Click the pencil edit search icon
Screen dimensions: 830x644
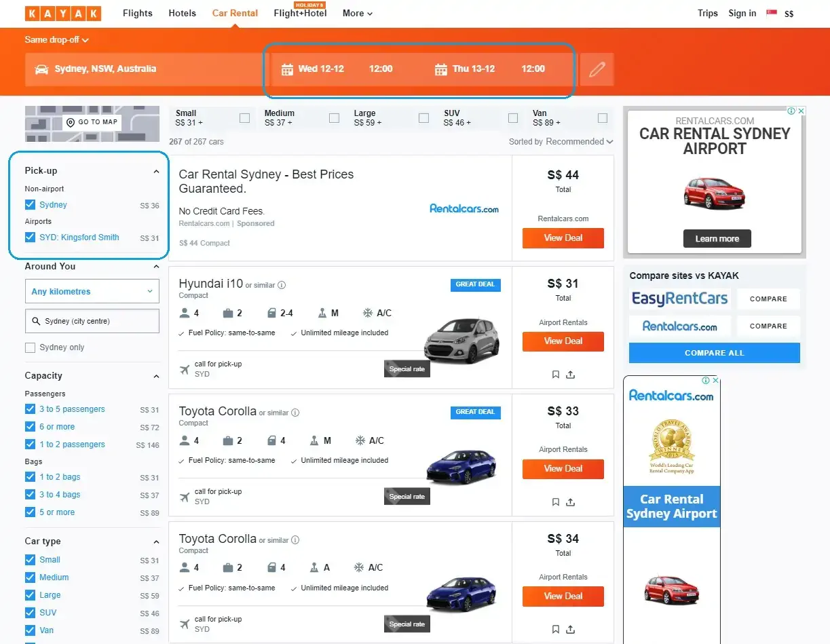(x=597, y=69)
